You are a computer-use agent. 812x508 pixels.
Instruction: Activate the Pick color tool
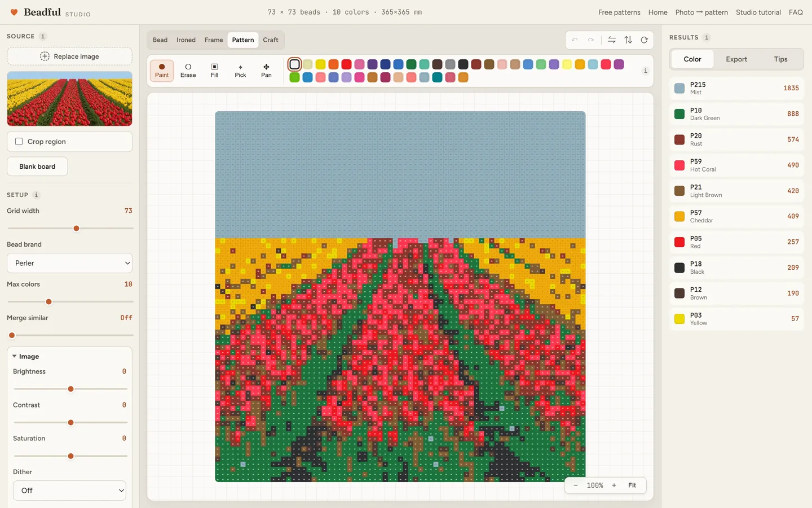(240, 71)
